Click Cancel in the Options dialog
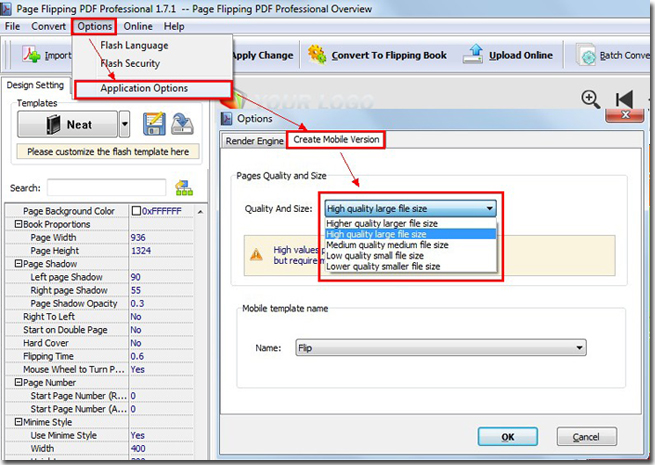The width and height of the screenshot is (655, 465). [x=586, y=437]
